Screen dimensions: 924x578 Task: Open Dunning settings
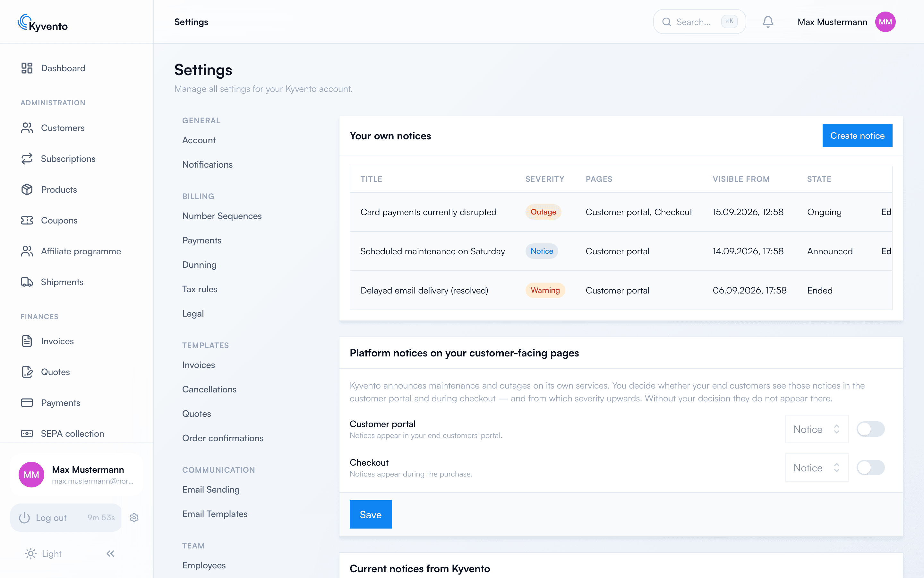click(199, 265)
